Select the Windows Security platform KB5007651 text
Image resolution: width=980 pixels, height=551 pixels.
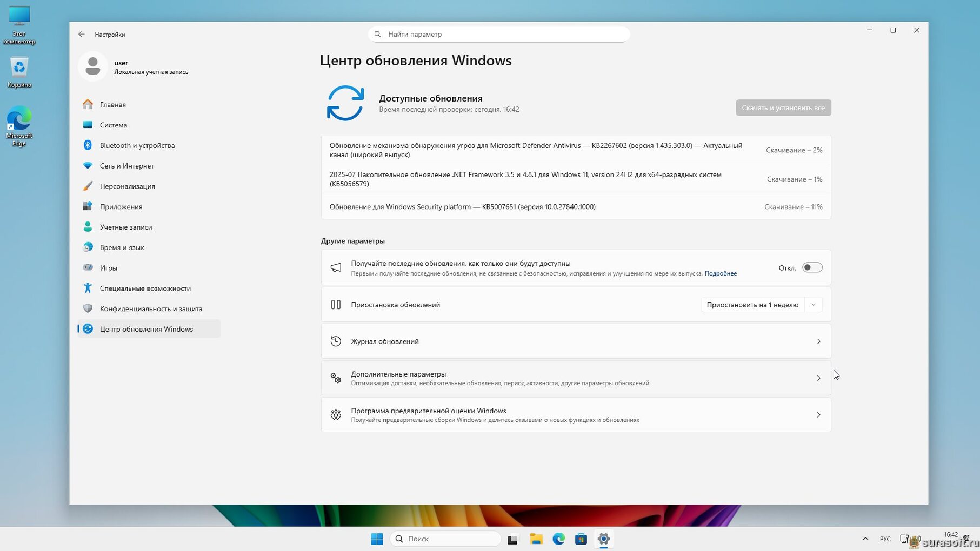463,207
